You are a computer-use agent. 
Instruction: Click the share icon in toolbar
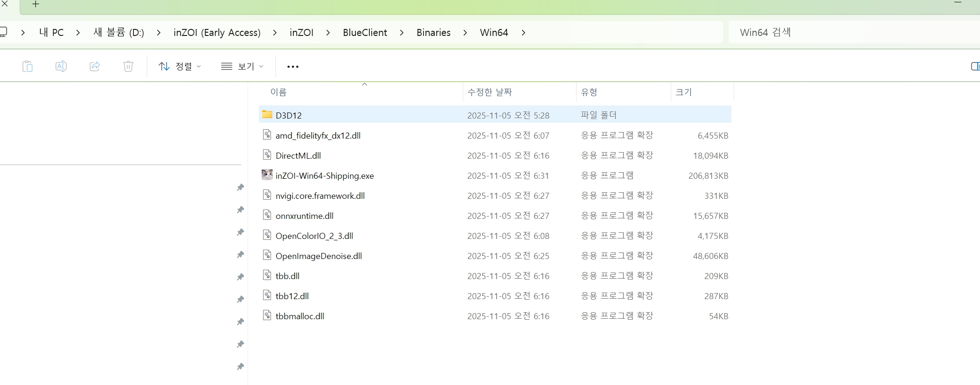pos(95,66)
